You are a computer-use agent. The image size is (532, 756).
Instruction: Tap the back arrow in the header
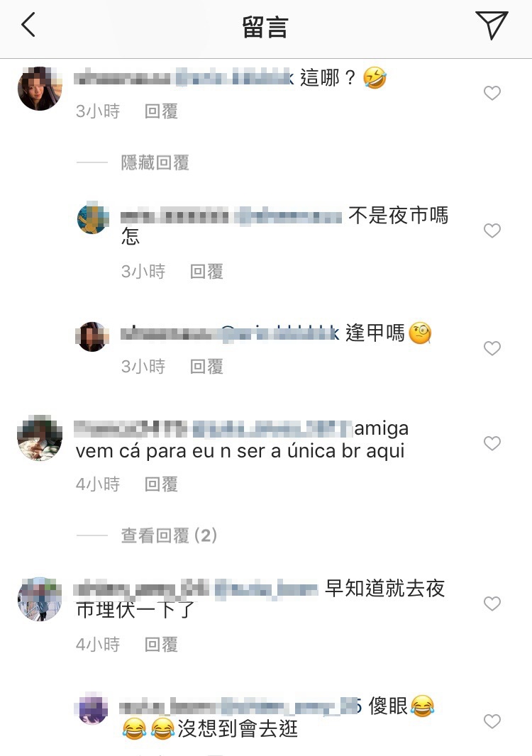28,25
